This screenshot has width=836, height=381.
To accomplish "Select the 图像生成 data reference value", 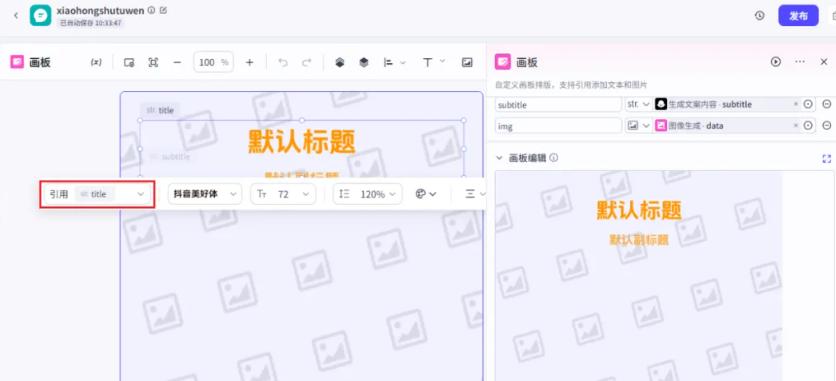I will tap(689, 126).
